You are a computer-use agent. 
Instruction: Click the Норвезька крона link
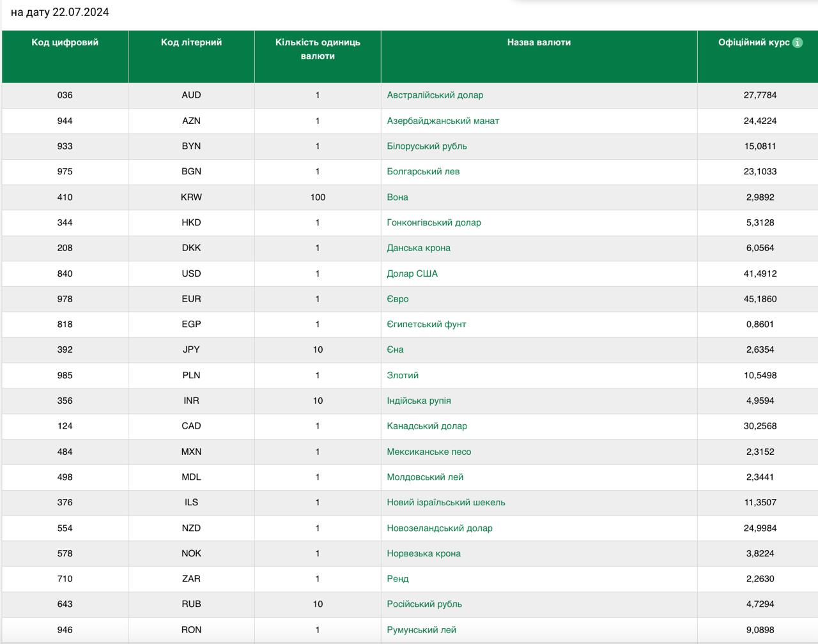[x=423, y=553]
